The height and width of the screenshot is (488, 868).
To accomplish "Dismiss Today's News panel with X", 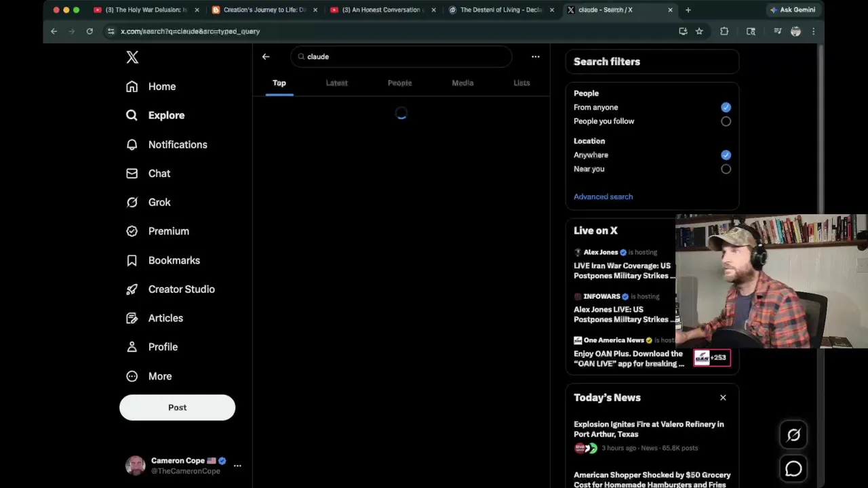I will click(x=723, y=398).
